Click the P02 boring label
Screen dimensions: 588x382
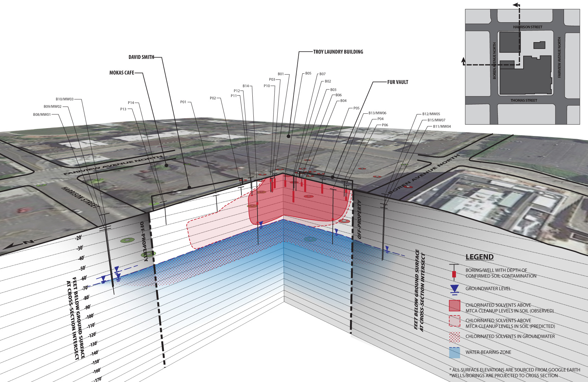coord(213,98)
